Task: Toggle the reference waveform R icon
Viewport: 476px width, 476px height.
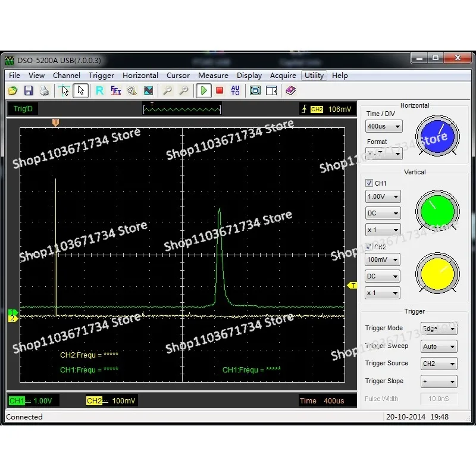Action: (99, 90)
